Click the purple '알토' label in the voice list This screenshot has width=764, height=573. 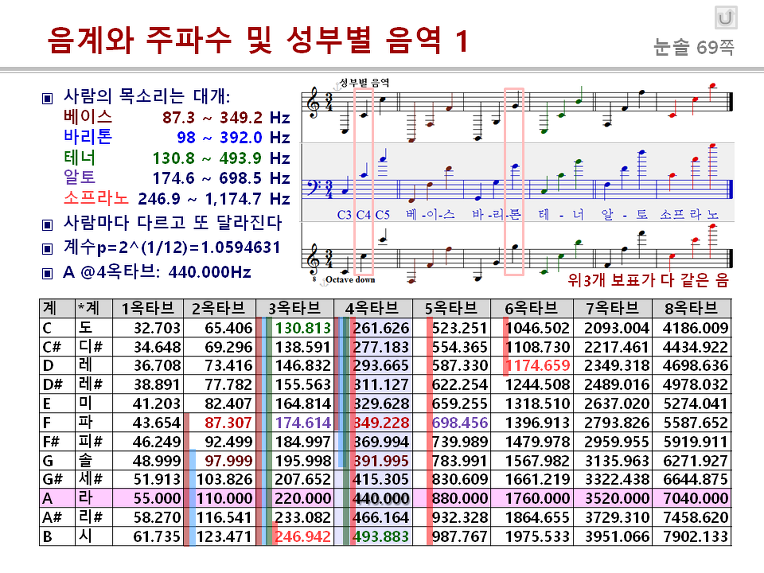pyautogui.click(x=79, y=177)
